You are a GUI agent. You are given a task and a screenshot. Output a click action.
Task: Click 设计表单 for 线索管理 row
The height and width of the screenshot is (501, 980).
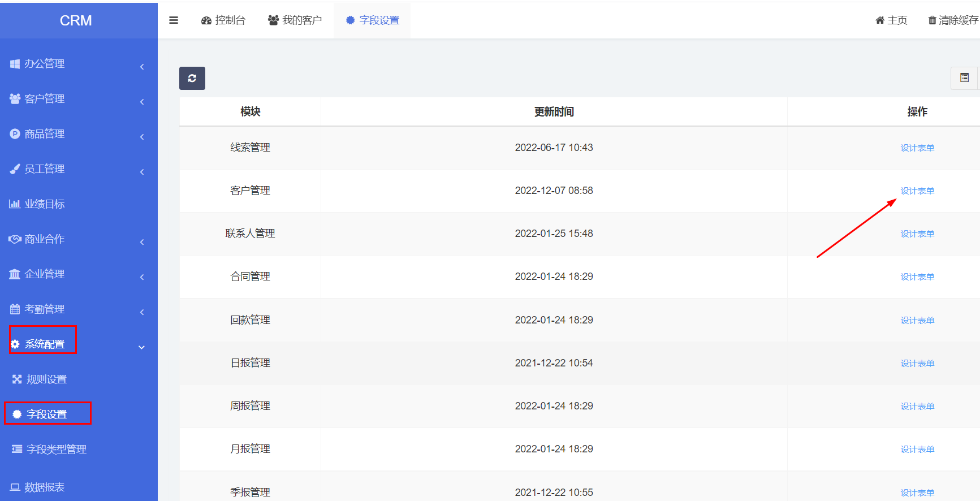pyautogui.click(x=917, y=148)
